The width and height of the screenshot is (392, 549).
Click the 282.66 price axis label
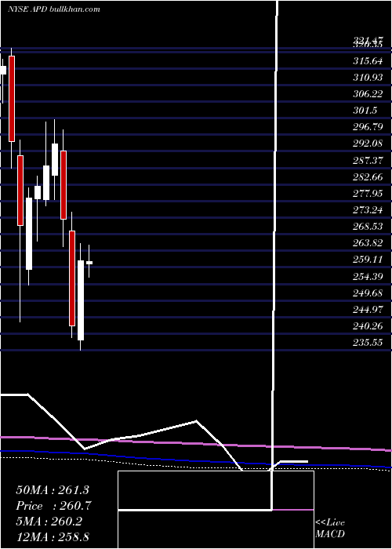coord(368,176)
